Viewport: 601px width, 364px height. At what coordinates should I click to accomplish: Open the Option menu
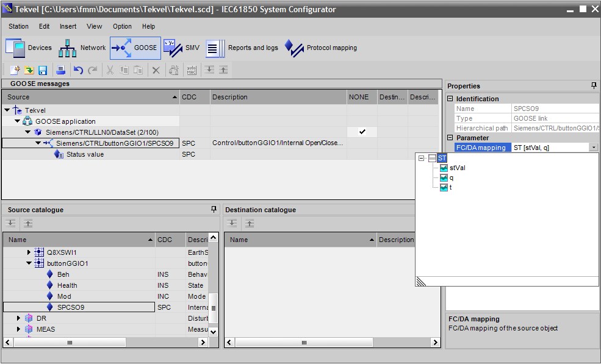point(122,26)
